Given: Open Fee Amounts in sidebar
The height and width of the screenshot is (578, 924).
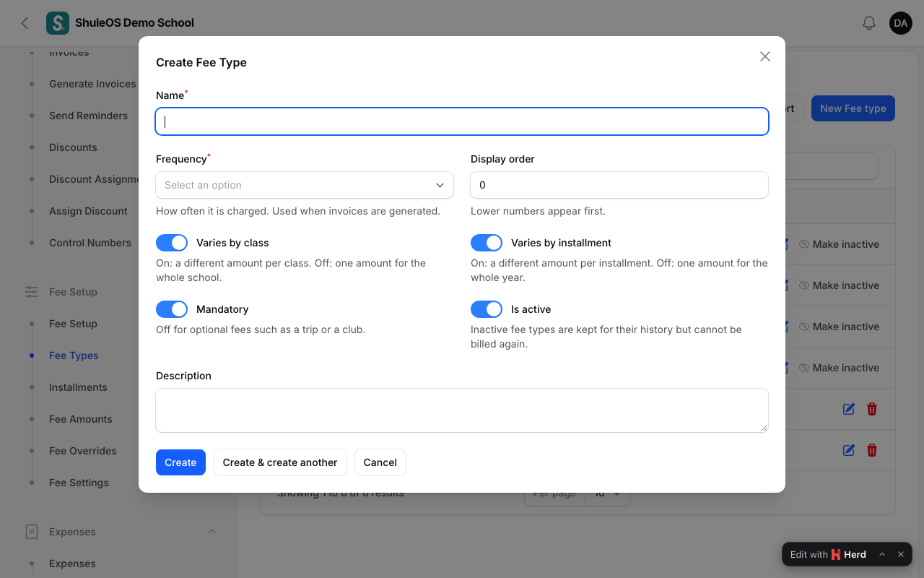Looking at the screenshot, I should pos(81,419).
